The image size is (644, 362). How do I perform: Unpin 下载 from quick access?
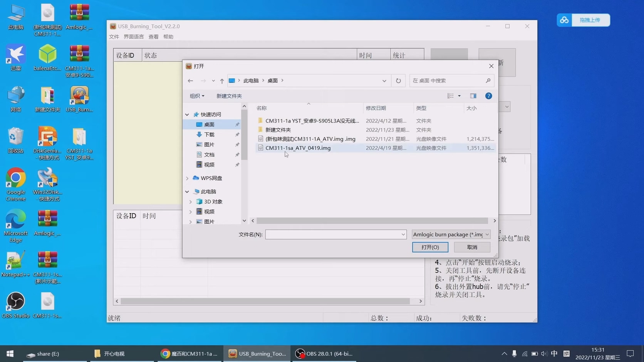pos(237,134)
